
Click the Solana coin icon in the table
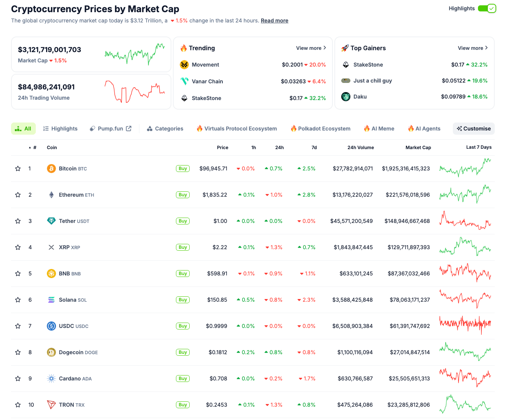tap(51, 300)
